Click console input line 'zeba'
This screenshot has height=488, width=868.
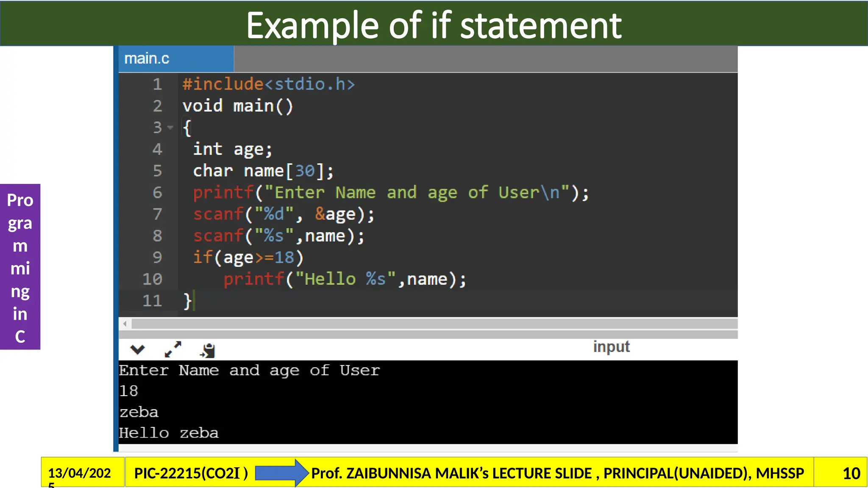click(x=139, y=412)
